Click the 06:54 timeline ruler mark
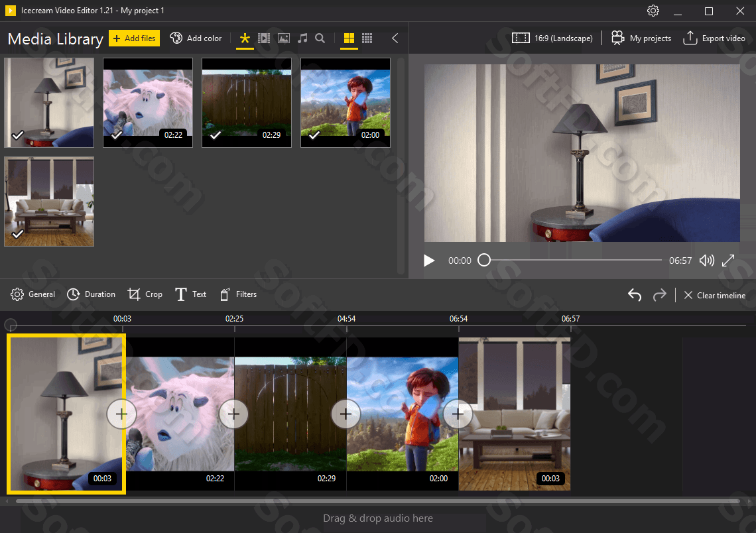756x533 pixels. [x=458, y=319]
